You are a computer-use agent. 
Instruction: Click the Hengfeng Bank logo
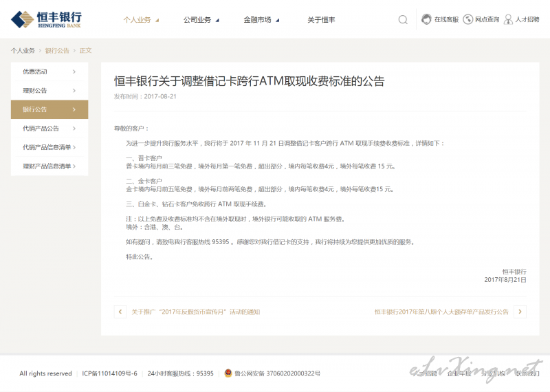coord(46,19)
